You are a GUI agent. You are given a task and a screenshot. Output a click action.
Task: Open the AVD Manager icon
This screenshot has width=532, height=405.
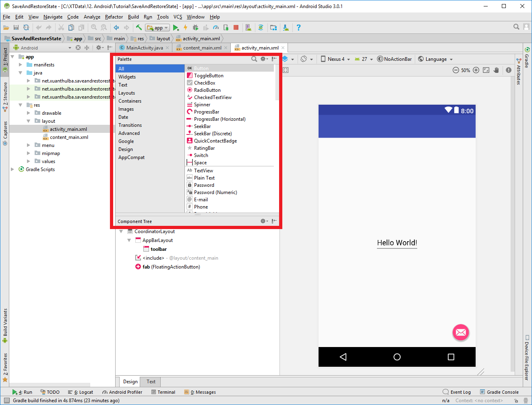(248, 27)
